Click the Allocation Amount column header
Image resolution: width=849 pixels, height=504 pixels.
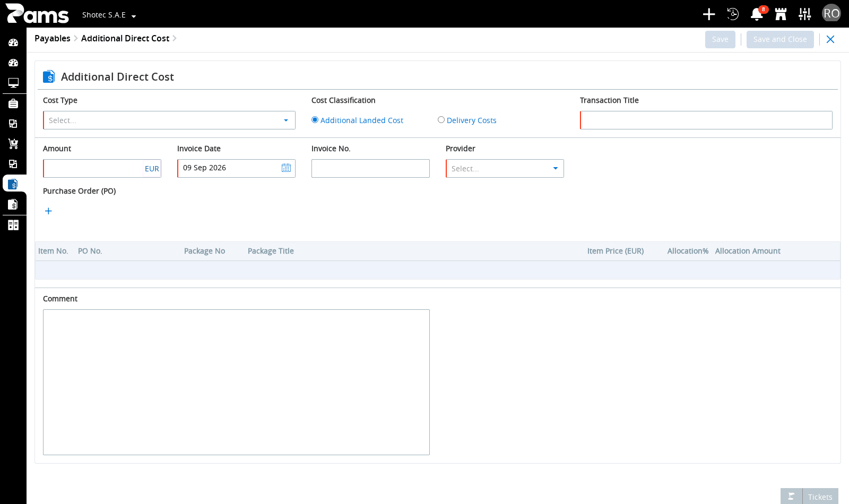[x=748, y=251]
